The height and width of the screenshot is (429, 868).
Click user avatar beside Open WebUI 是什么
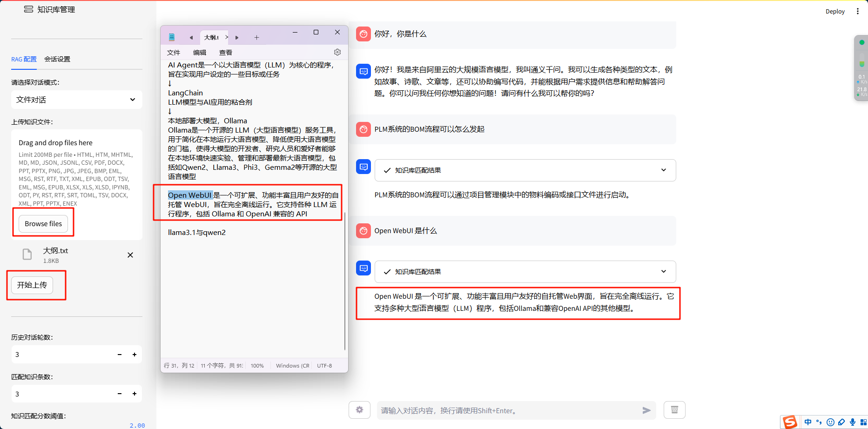363,231
